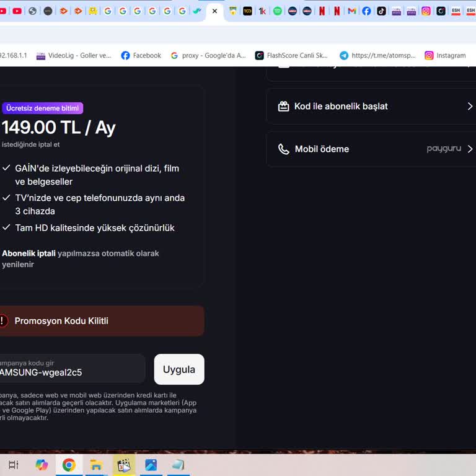The image size is (476, 476).
Task: Click the Abonelik iptali bold text
Action: [x=29, y=253]
